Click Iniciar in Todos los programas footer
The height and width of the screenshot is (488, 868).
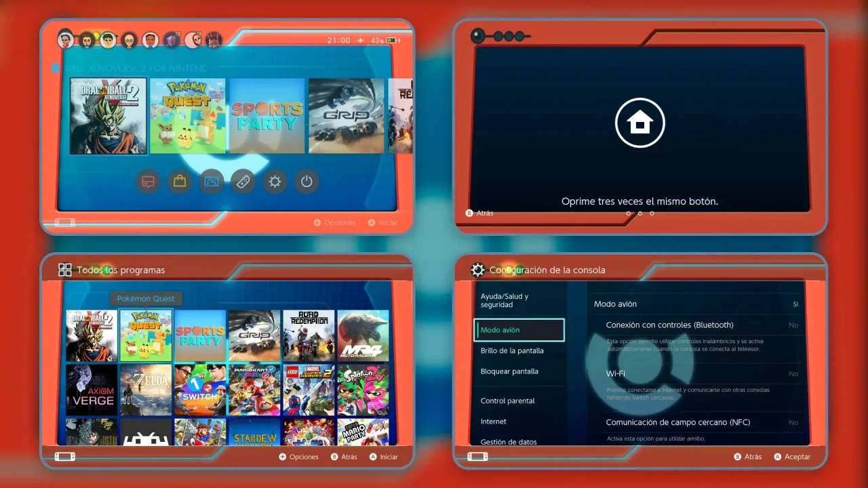[383, 457]
